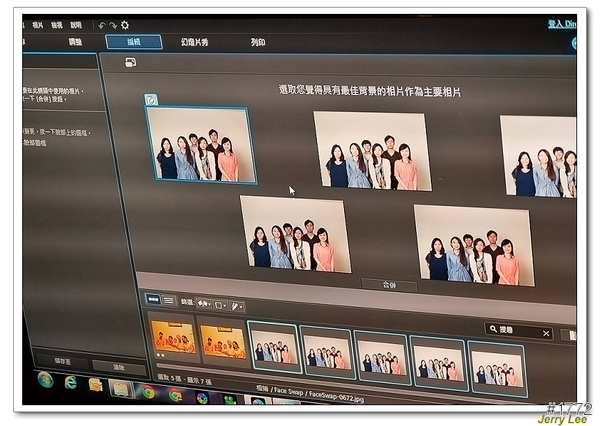Click the undo arrow icon
This screenshot has height=426, width=600.
102,25
